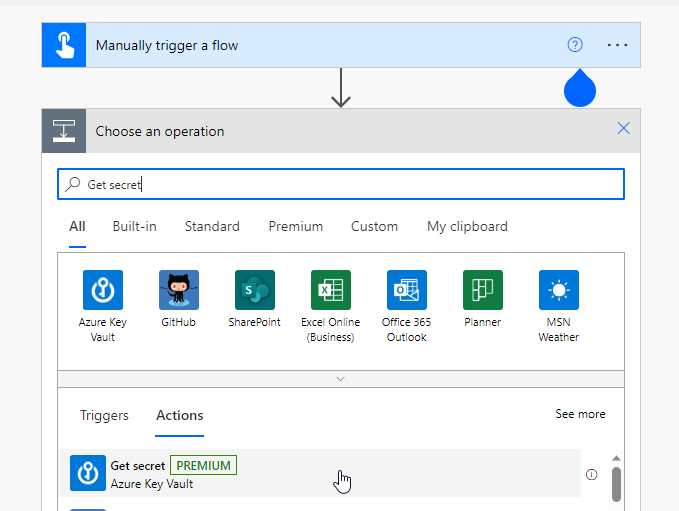Switch to the Built-in tab
This screenshot has height=511, width=679.
click(x=134, y=226)
